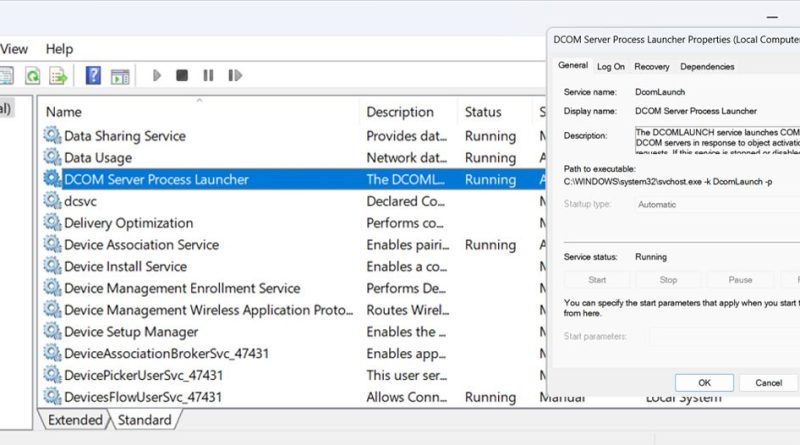Click the Restart Service icon
Screen dimensions: 800x445
(x=235, y=76)
